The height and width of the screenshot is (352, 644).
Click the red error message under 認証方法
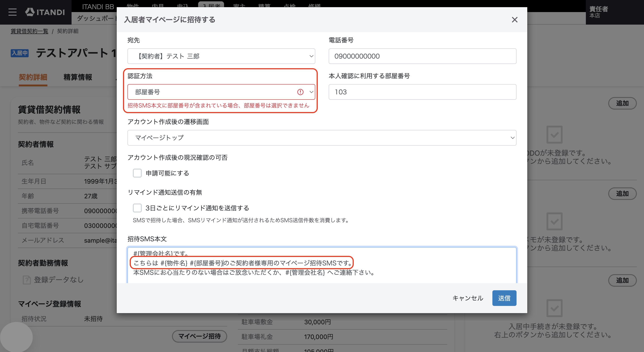pyautogui.click(x=218, y=106)
